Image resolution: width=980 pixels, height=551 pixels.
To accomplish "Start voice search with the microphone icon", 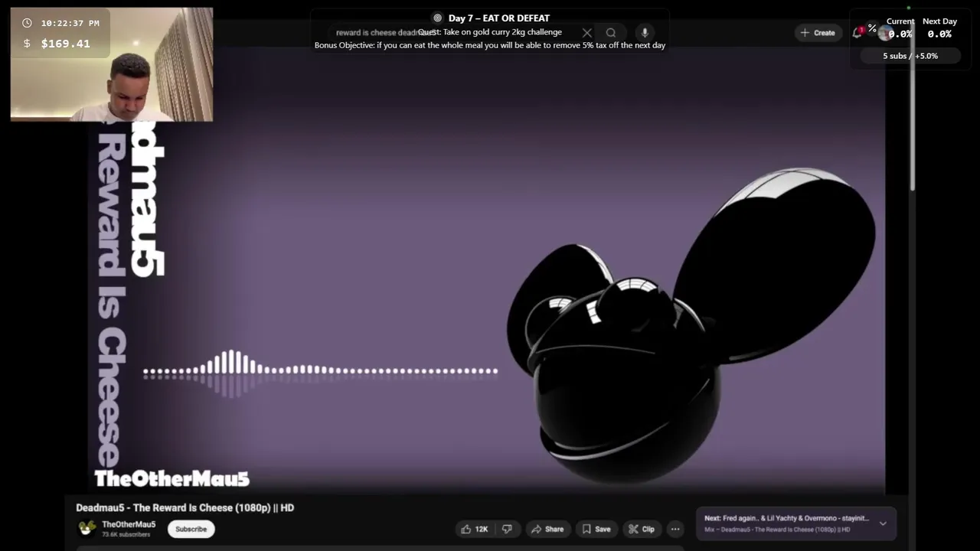I will [x=645, y=33].
